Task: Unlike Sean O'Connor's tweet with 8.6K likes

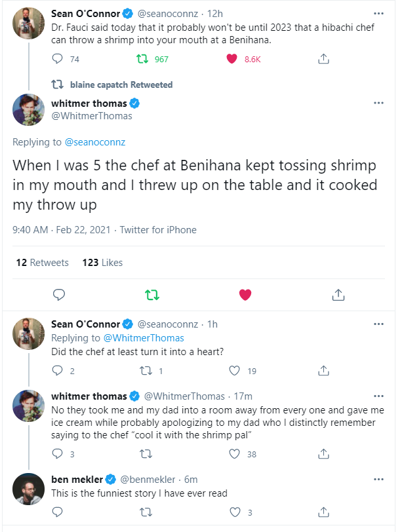Action: [232, 59]
